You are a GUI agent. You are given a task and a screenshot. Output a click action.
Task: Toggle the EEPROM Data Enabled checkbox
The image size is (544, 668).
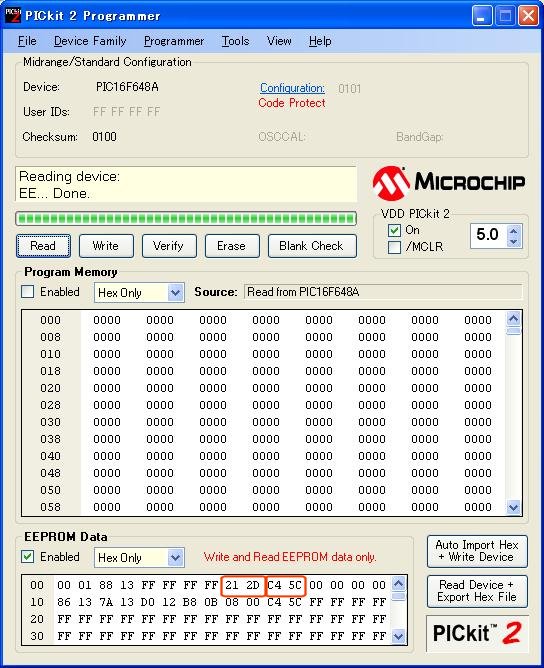(28, 556)
